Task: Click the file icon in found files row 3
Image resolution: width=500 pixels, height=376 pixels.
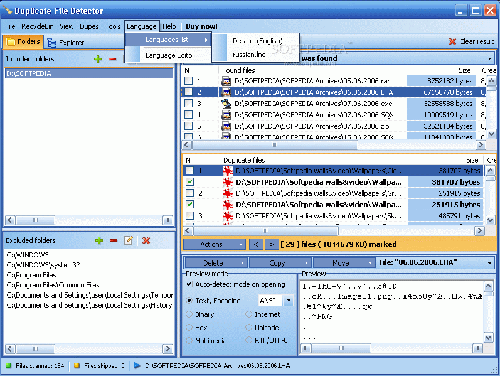Action: [226, 103]
